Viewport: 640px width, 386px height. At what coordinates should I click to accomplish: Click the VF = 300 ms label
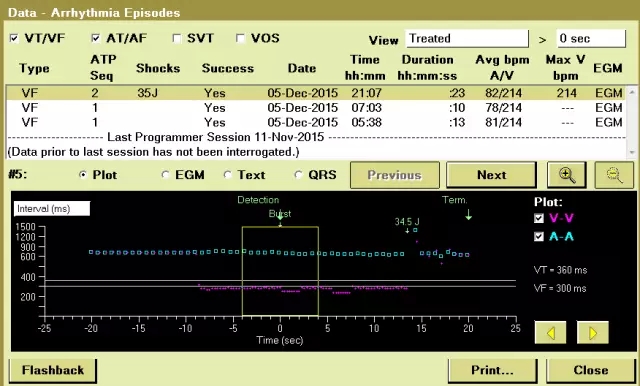pyautogui.click(x=560, y=288)
